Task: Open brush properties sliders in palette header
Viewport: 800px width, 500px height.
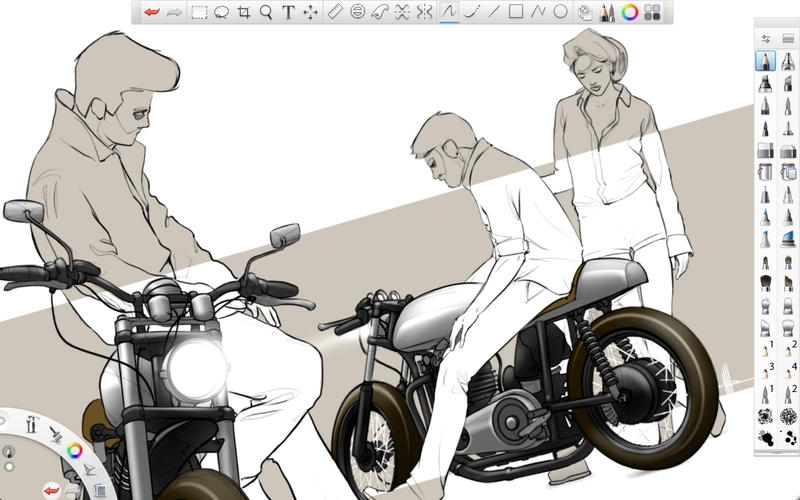Action: point(766,39)
